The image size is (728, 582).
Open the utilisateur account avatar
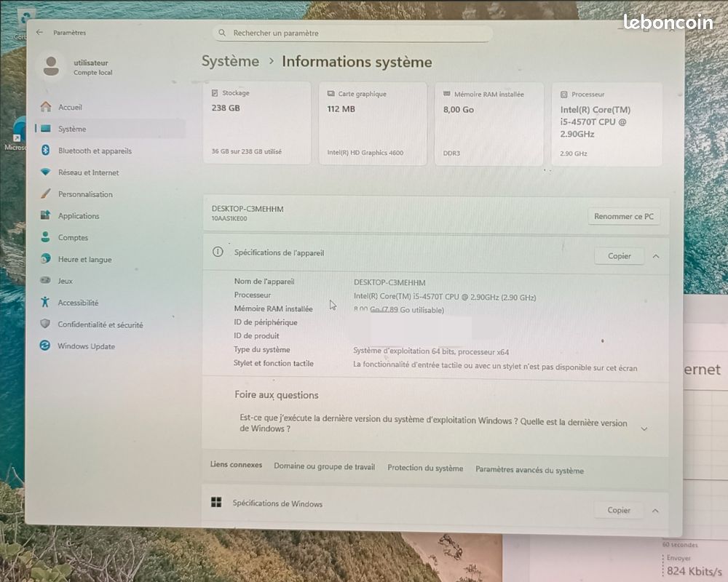click(51, 67)
